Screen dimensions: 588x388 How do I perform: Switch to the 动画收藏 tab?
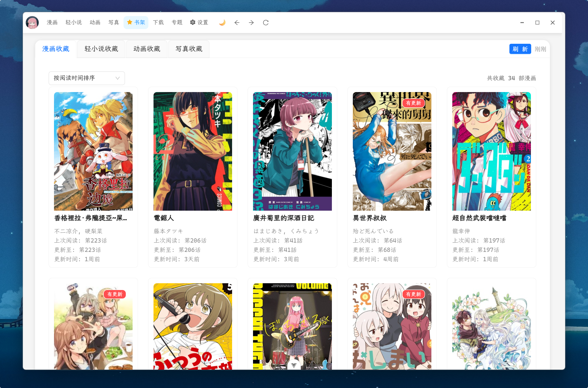tap(147, 49)
